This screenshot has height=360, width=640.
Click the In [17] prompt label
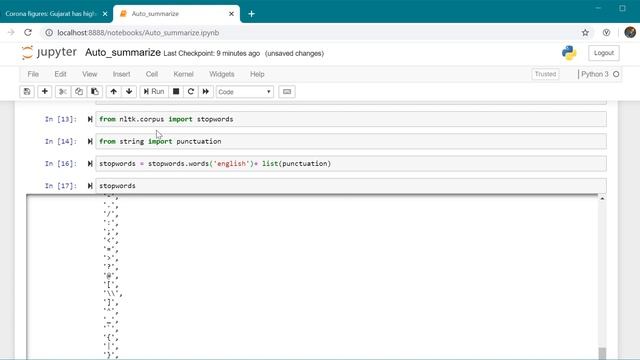[61, 186]
